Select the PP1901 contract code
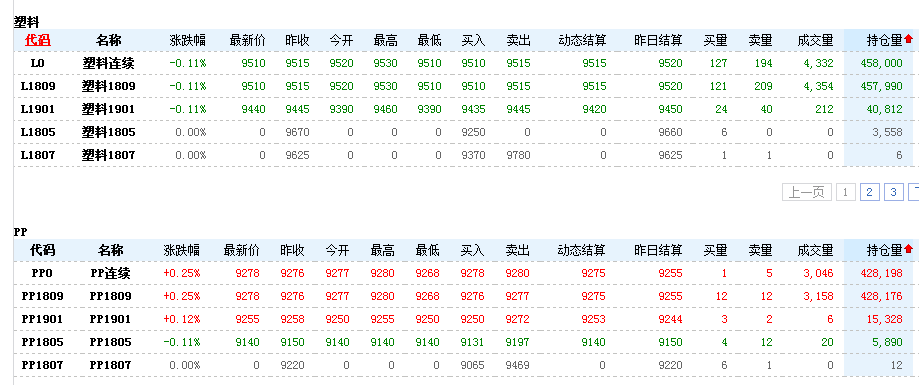The image size is (919, 385). click(x=42, y=319)
